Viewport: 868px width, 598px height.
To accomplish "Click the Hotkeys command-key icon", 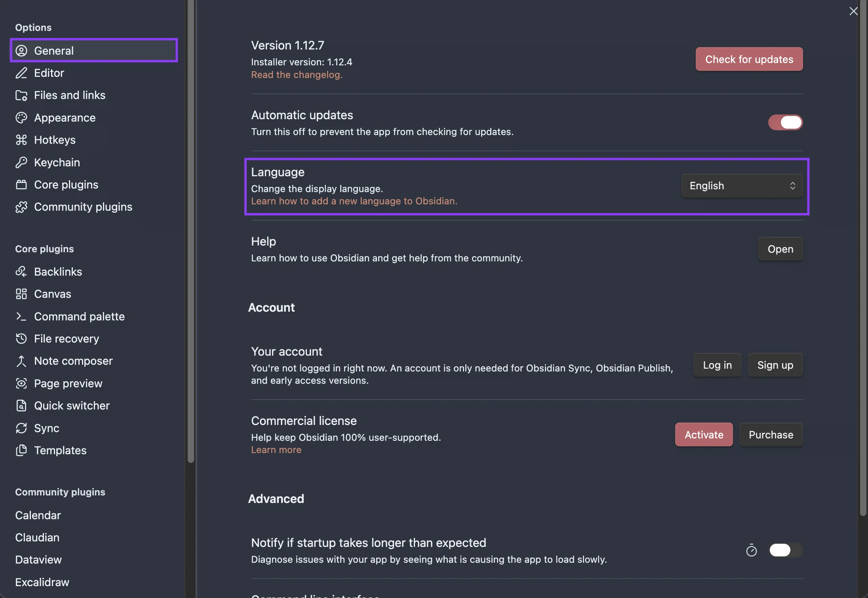I will pyautogui.click(x=21, y=140).
